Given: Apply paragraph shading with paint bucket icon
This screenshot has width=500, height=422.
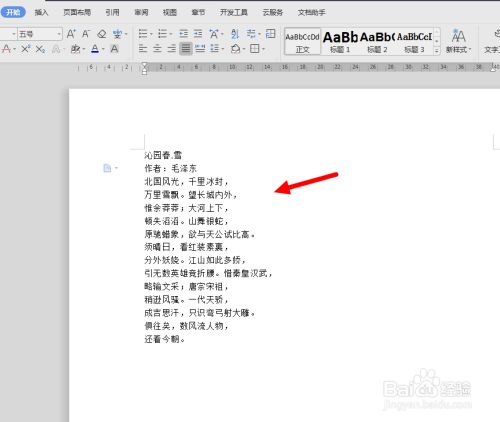Looking at the screenshot, I should [x=235, y=49].
